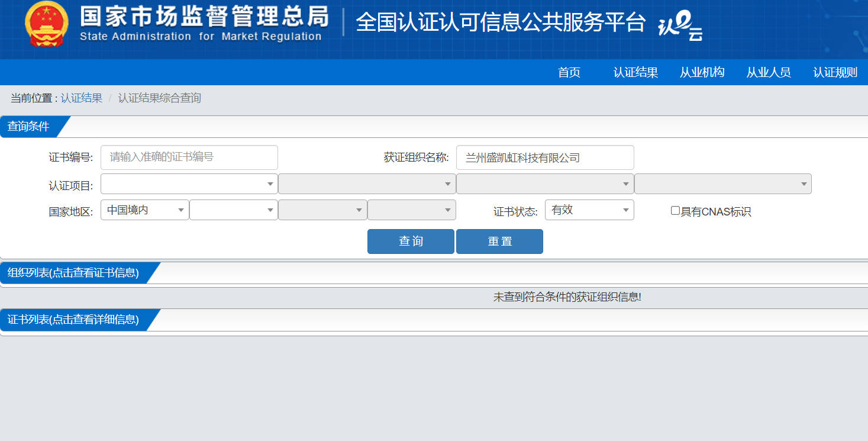Focus the 证书编号 input field
868x441 pixels.
189,157
